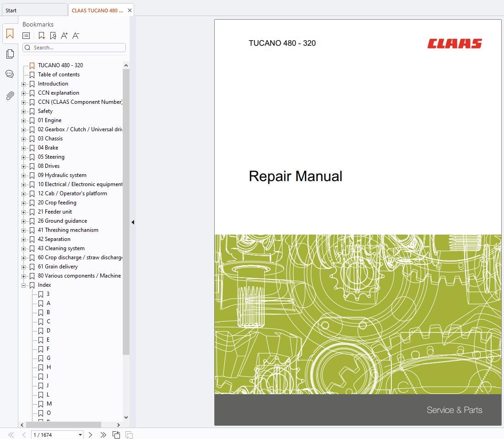Click the find current bookmark icon
The height and width of the screenshot is (439, 504).
(x=53, y=36)
